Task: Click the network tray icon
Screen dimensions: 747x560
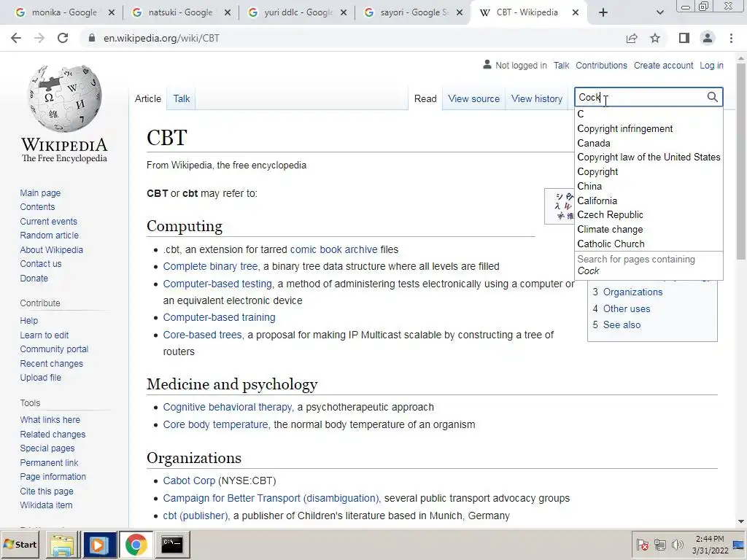Action: [x=659, y=544]
